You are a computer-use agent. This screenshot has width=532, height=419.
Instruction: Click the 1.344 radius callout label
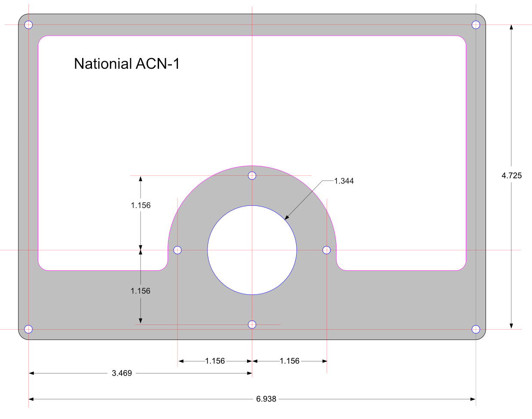pos(344,181)
